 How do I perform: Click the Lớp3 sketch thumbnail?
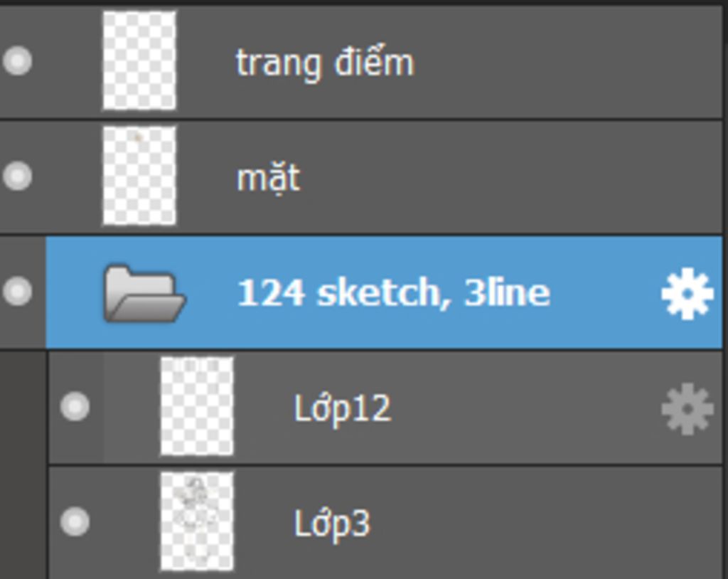197,521
